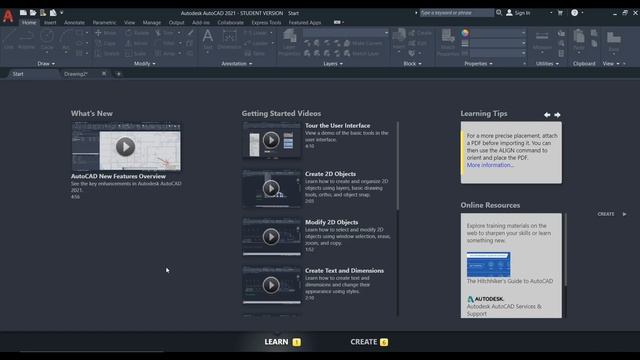
Task: Open the Quick Access Toolbar customize dropdown
Action: pyautogui.click(x=62, y=13)
